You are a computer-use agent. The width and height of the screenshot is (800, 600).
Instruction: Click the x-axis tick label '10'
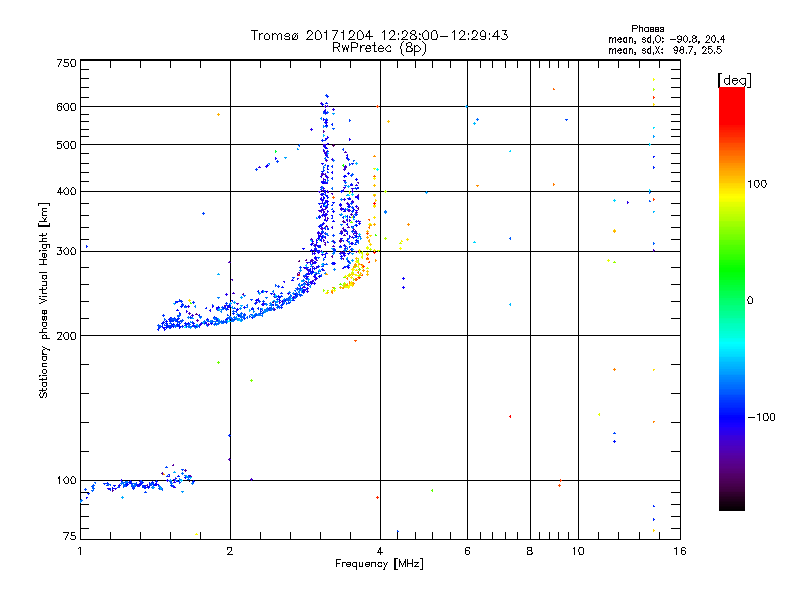578,551
